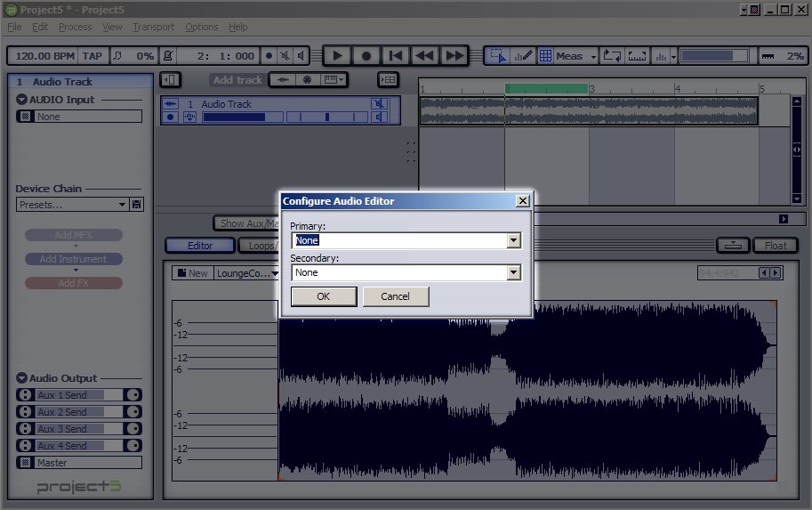
Task: Collapse the Audio Output section
Action: [x=21, y=378]
